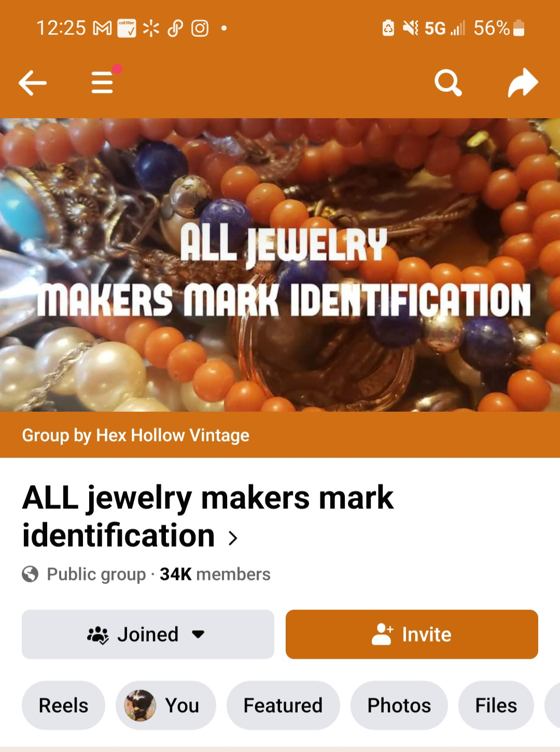View the jewelry cover photo
This screenshot has width=560, height=752.
point(280,265)
